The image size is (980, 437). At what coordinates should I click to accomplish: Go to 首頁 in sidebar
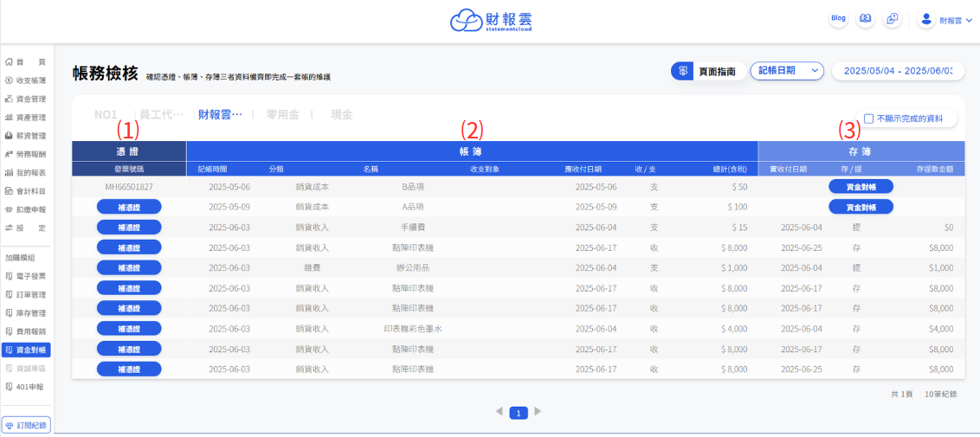tap(26, 62)
